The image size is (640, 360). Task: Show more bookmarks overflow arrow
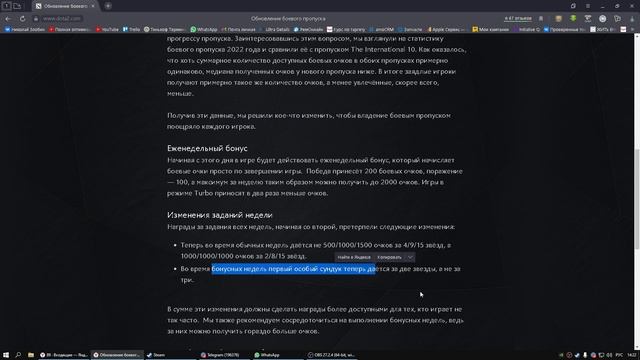633,29
